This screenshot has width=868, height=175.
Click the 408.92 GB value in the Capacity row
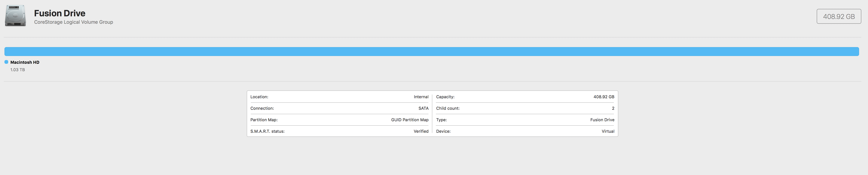(604, 97)
